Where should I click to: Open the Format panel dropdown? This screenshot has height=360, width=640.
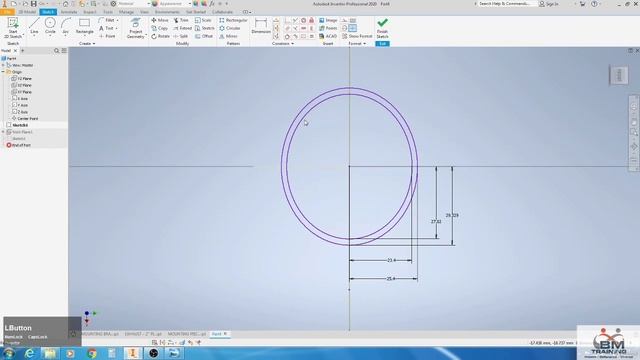357,44
